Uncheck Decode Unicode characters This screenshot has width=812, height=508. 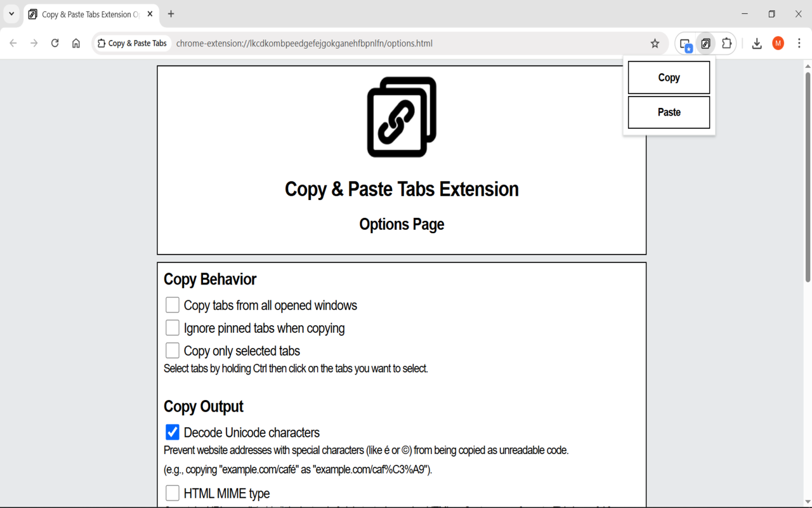pyautogui.click(x=172, y=432)
